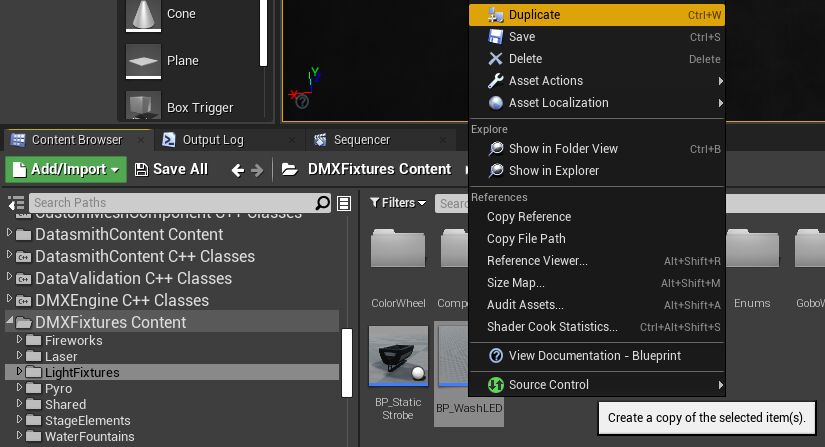Expand the Pyro folder
Viewport: 825px width, 447px height.
point(19,388)
